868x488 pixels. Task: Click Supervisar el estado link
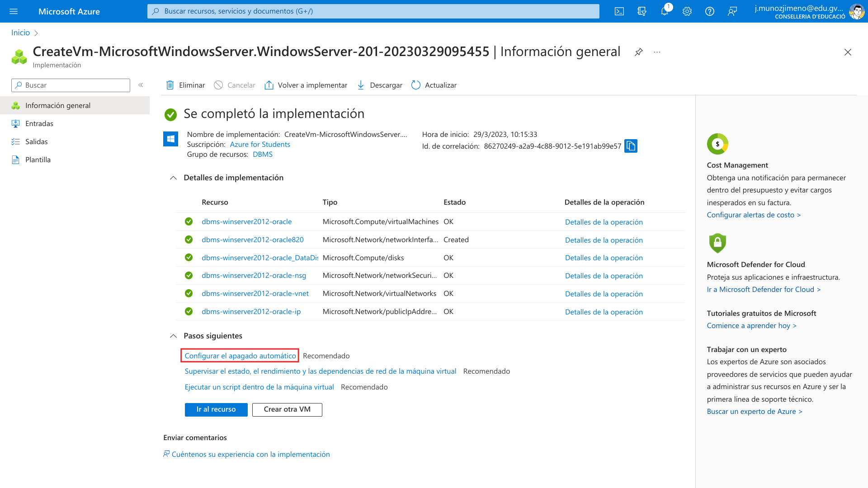321,371
